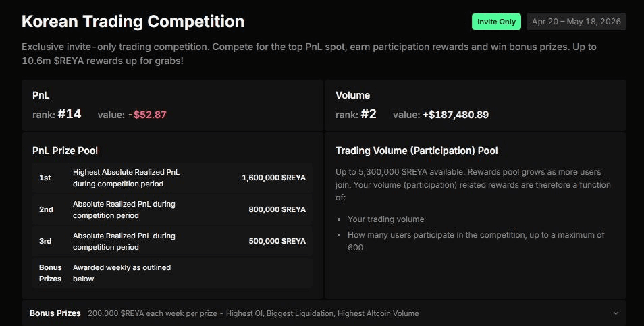Select the 3rd place prize row
This screenshot has width=644, height=326.
[x=171, y=241]
